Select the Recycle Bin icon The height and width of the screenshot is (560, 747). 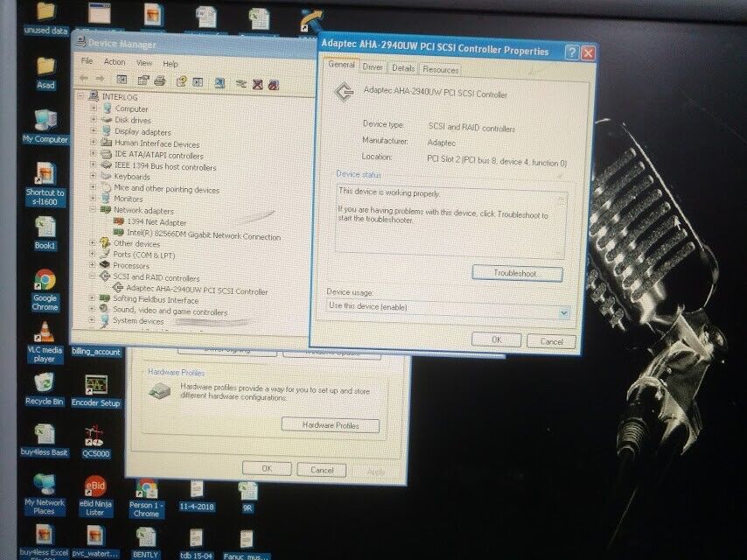45,388
